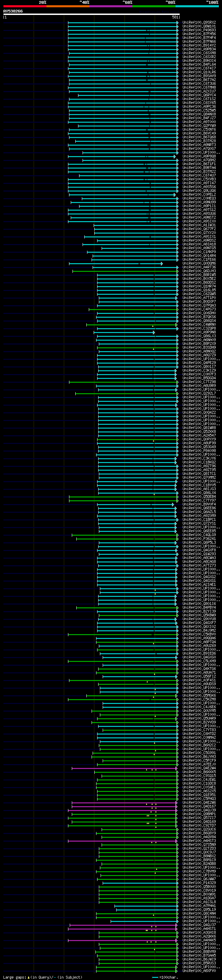Choose the UniRef100_Q10LR6 entry
This screenshot has height=980, width=222.
tap(199, 72)
